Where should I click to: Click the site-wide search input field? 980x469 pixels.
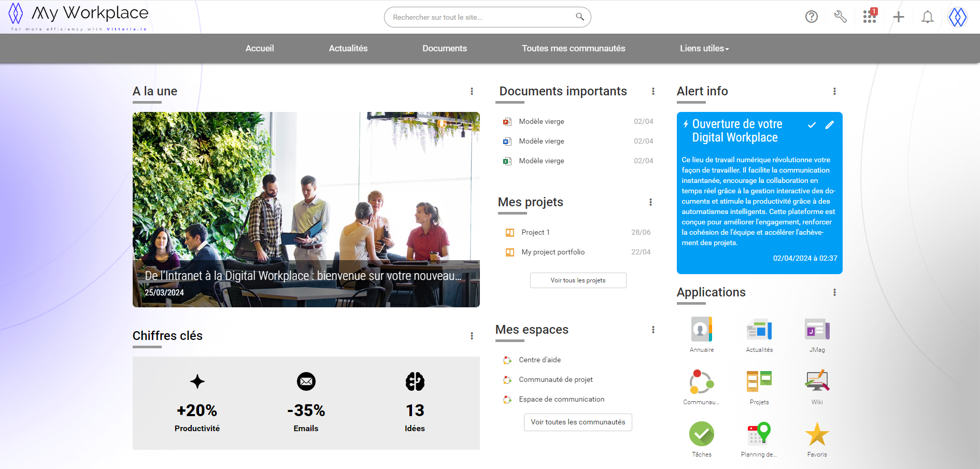click(x=487, y=17)
